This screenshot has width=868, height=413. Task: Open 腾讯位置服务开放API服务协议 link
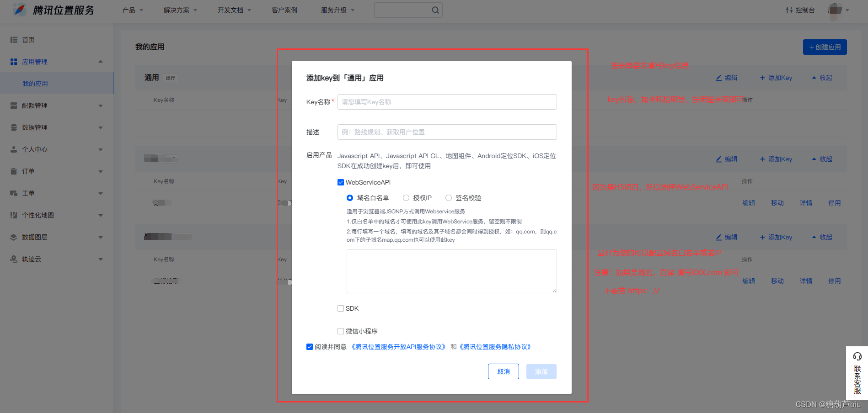point(398,347)
